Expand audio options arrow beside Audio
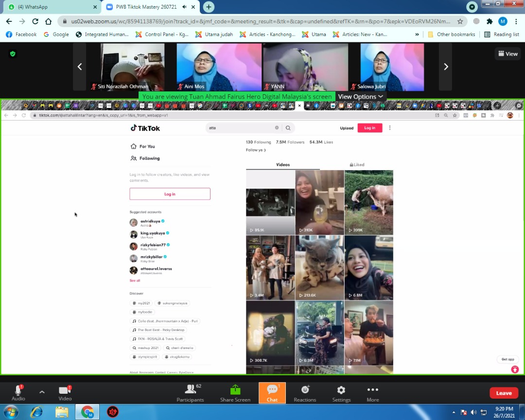The height and width of the screenshot is (420, 525). click(x=42, y=392)
